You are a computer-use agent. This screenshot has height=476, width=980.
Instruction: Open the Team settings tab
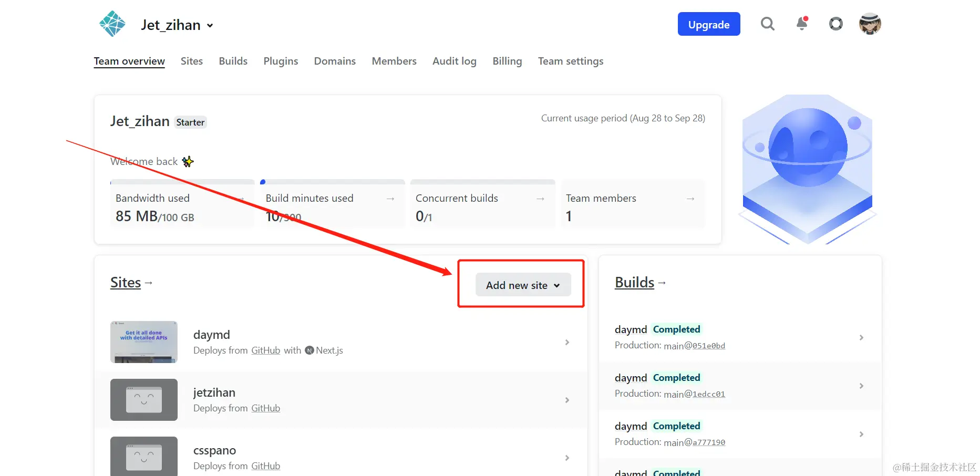tap(571, 61)
